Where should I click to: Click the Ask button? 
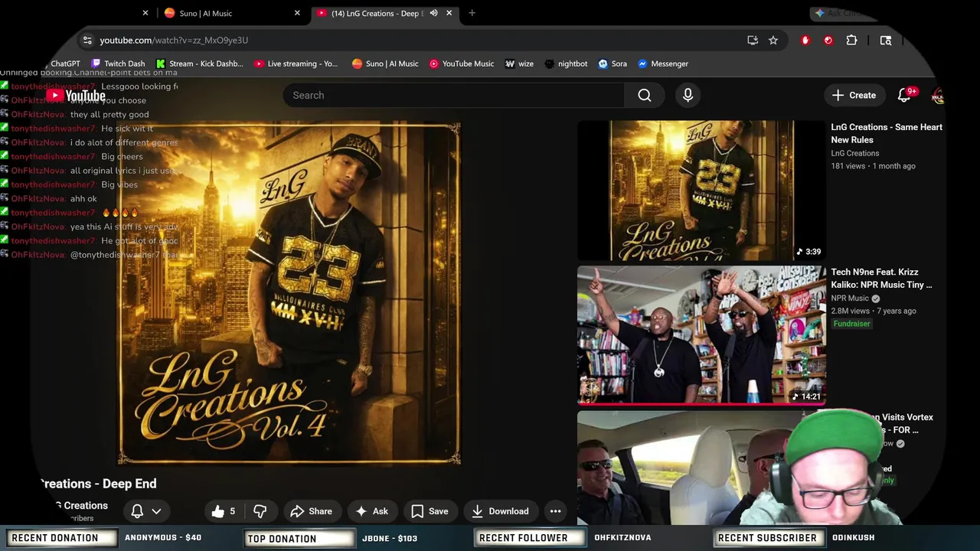click(371, 511)
